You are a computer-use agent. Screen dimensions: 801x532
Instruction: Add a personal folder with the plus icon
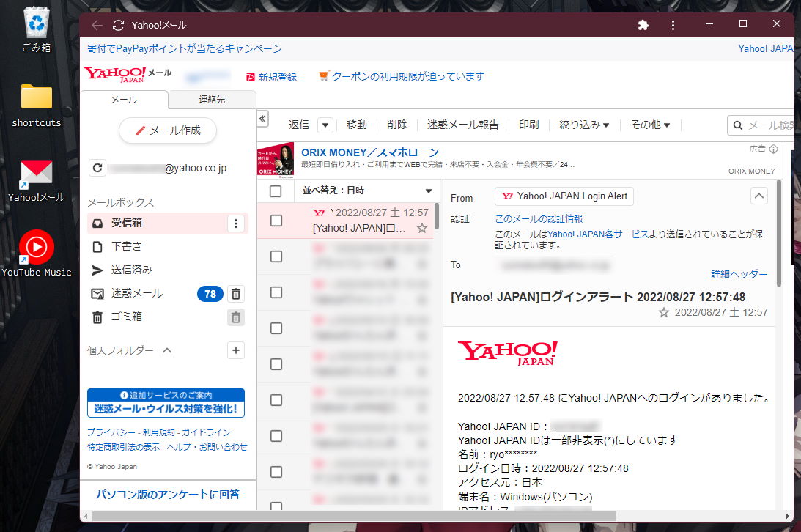tap(235, 350)
